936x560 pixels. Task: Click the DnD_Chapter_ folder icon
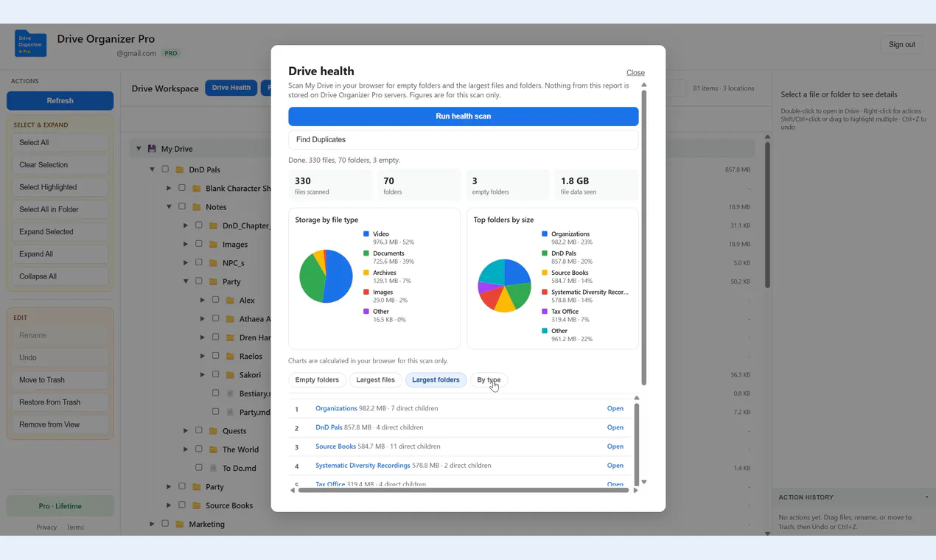pyautogui.click(x=214, y=226)
